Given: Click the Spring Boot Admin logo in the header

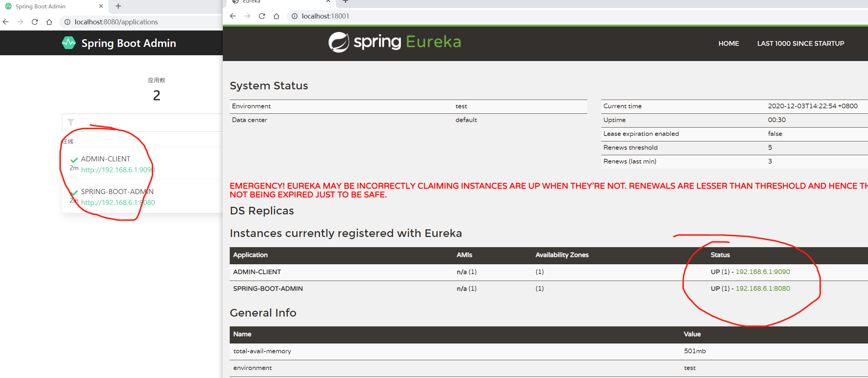Looking at the screenshot, I should [69, 43].
